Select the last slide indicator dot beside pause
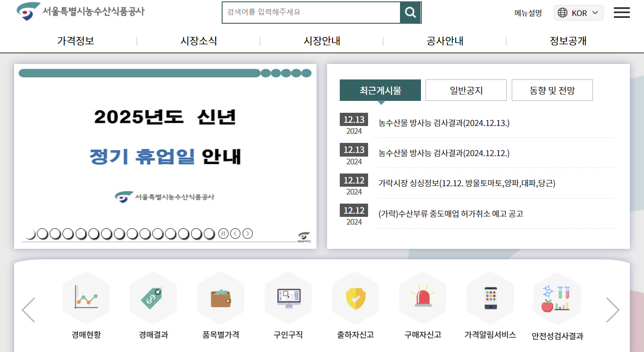Viewport: 644px width, 352px height. (x=209, y=234)
